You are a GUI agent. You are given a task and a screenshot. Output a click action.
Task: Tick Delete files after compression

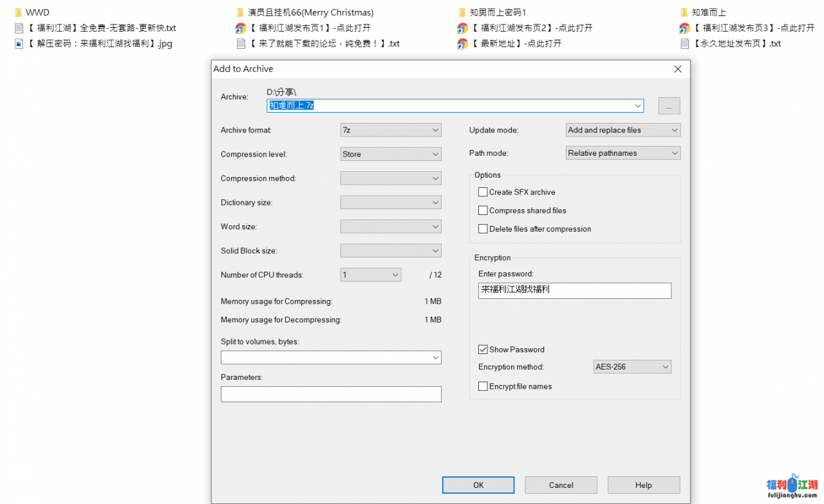[x=483, y=229]
